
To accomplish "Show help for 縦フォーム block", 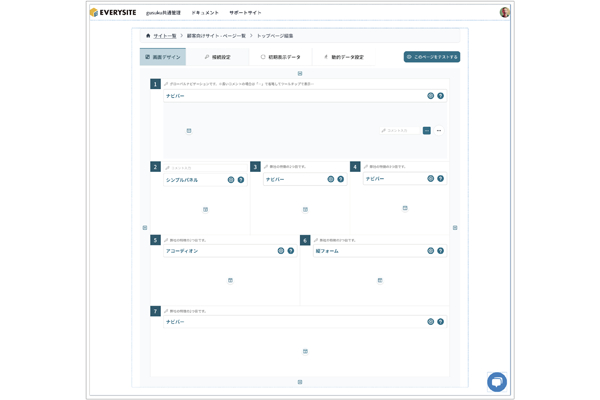I will (441, 251).
